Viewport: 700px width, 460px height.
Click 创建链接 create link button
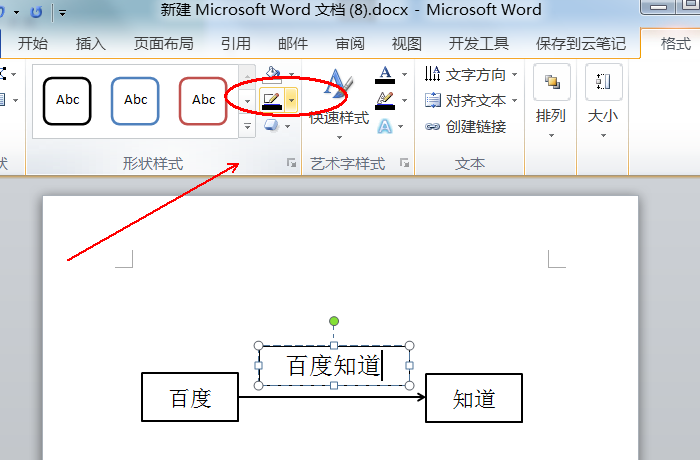(466, 126)
